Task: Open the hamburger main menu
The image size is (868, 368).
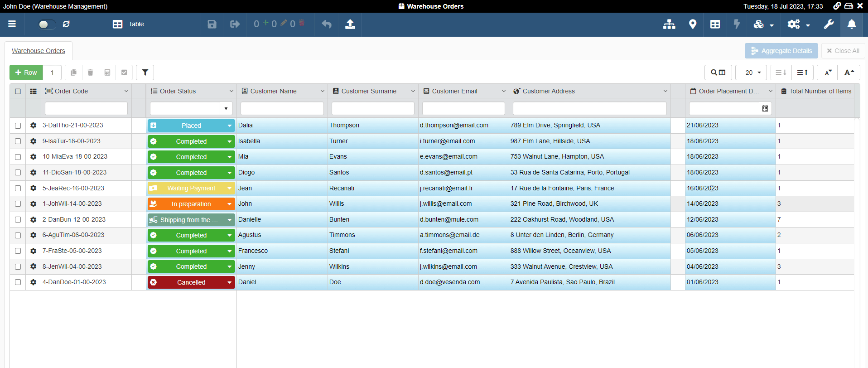Action: [12, 24]
